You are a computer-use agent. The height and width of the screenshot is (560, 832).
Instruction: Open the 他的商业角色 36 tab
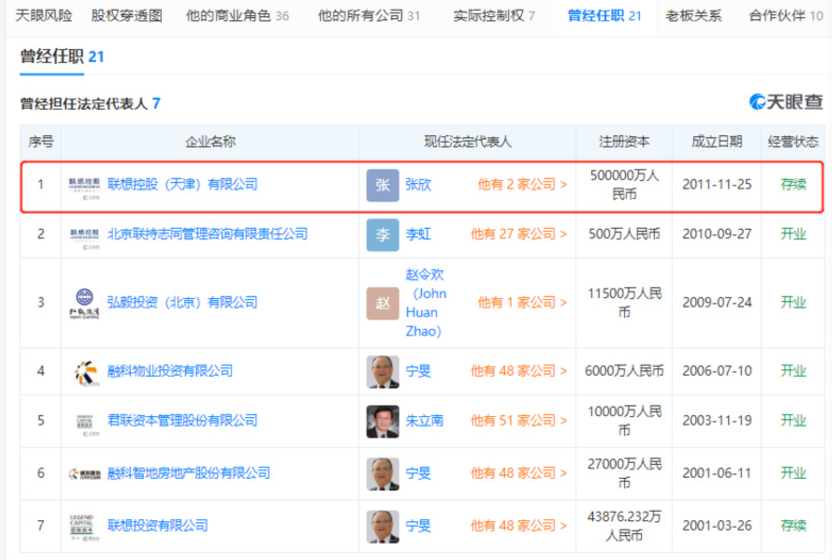point(237,16)
